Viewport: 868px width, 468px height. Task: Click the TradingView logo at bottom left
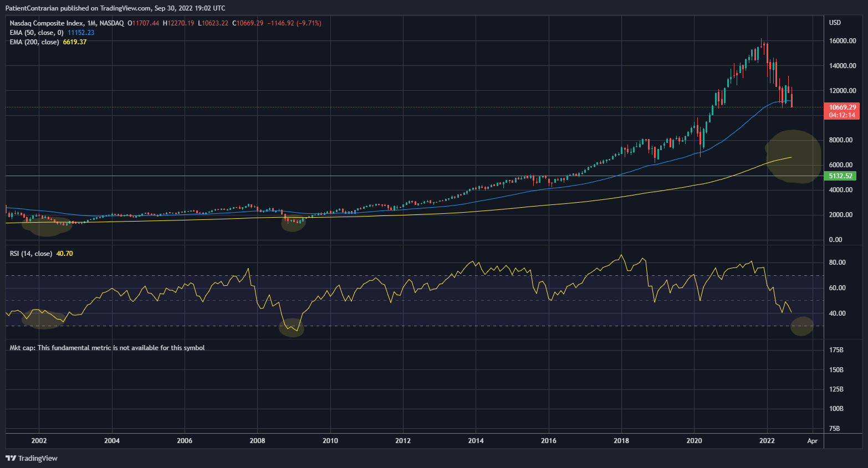pyautogui.click(x=32, y=458)
